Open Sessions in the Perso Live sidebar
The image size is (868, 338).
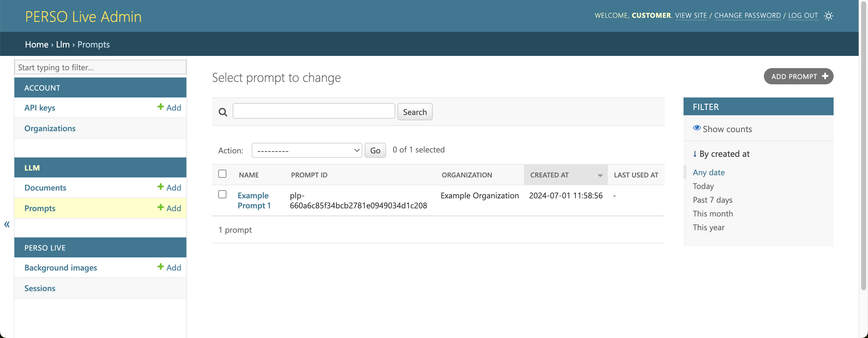40,288
